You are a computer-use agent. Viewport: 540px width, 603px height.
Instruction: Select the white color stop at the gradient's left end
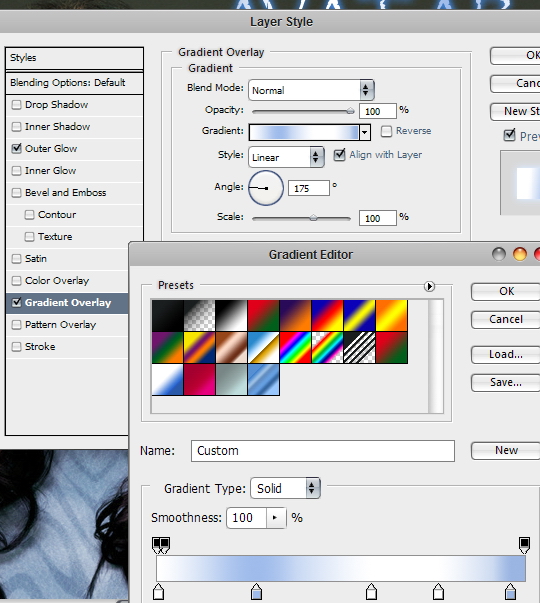point(158,591)
